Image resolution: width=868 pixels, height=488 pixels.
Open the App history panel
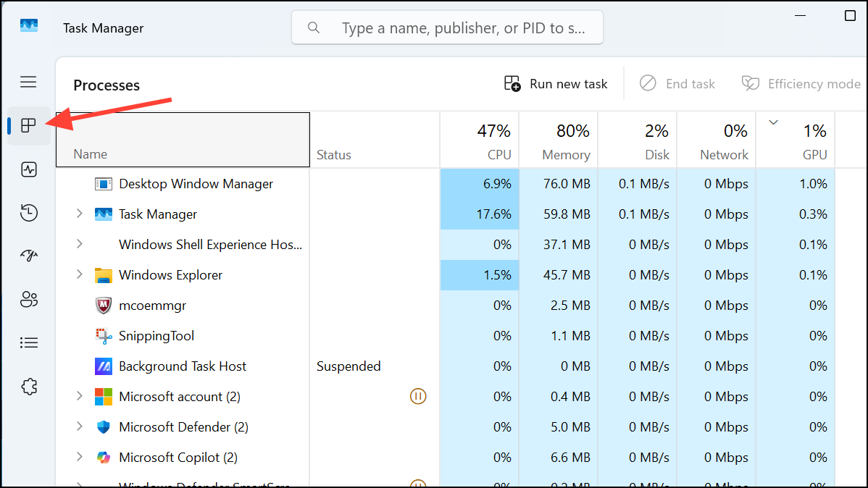pos(28,212)
